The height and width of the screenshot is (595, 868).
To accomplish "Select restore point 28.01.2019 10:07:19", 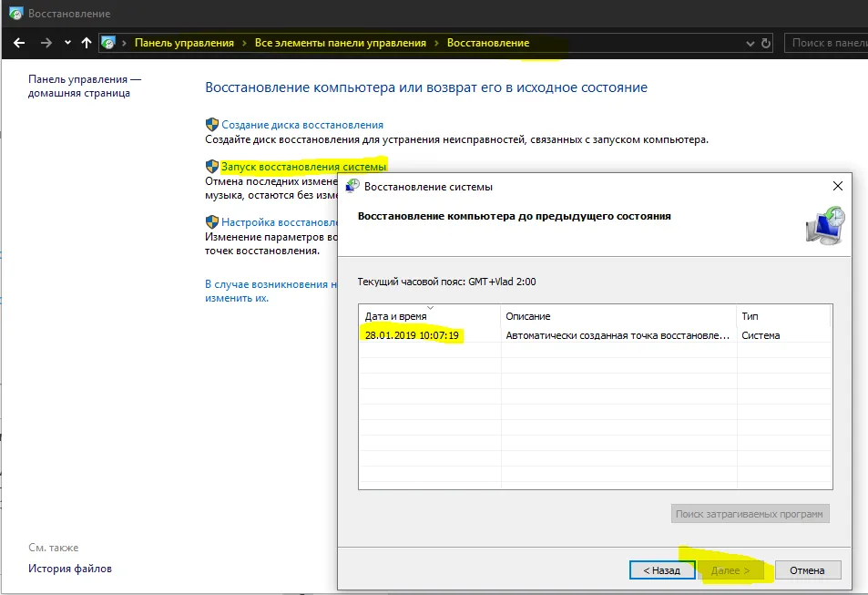I will tap(412, 335).
